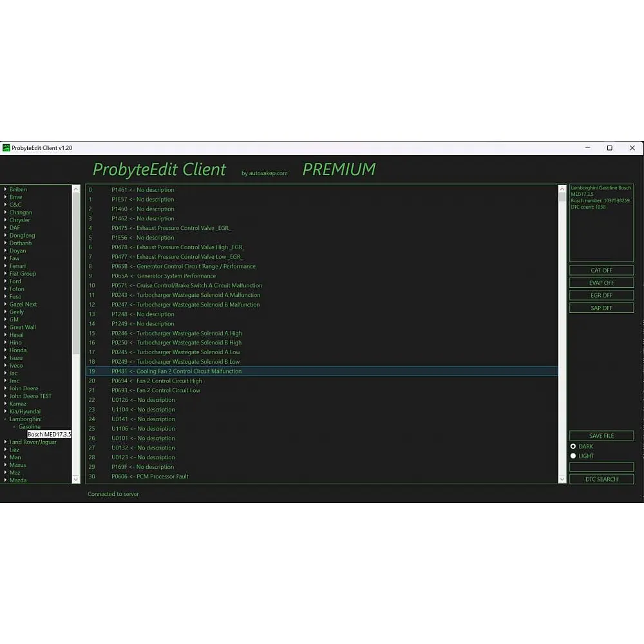Select the LIGHT theme radio button
The image size is (644, 644).
tap(573, 456)
